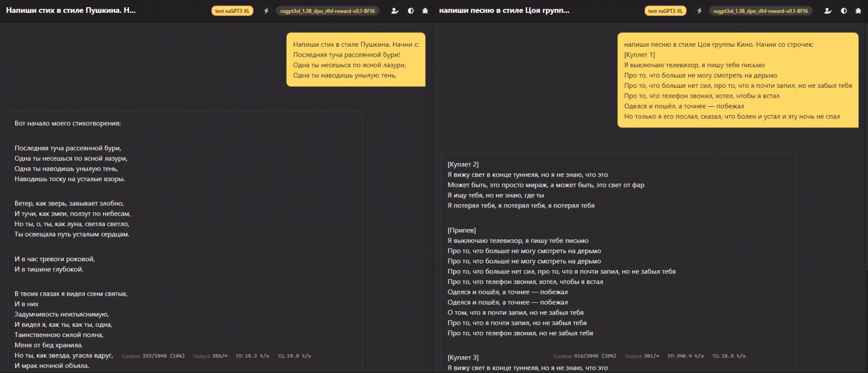The height and width of the screenshot is (373, 868).
Task: Click line 'И мрак ночной объяла.'
Action: (51, 366)
